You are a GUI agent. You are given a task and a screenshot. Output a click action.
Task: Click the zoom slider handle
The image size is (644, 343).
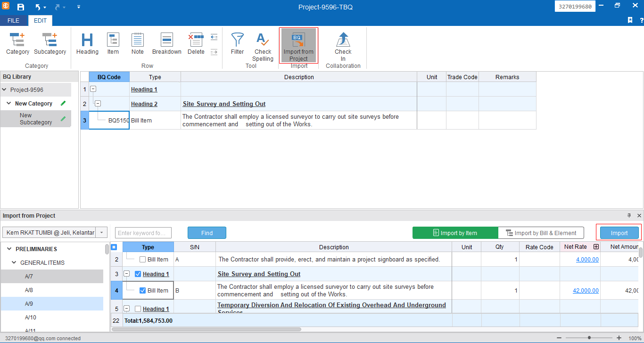point(589,338)
